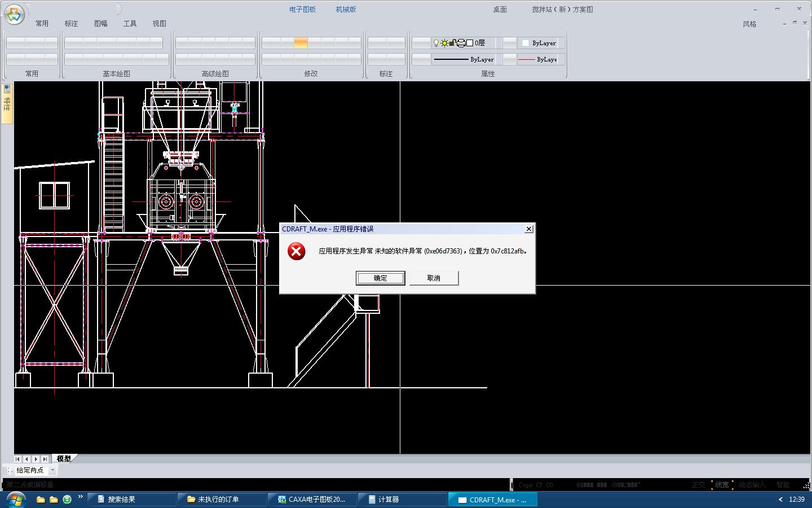Jump to the last sheet with navigation arrow

click(x=45, y=459)
